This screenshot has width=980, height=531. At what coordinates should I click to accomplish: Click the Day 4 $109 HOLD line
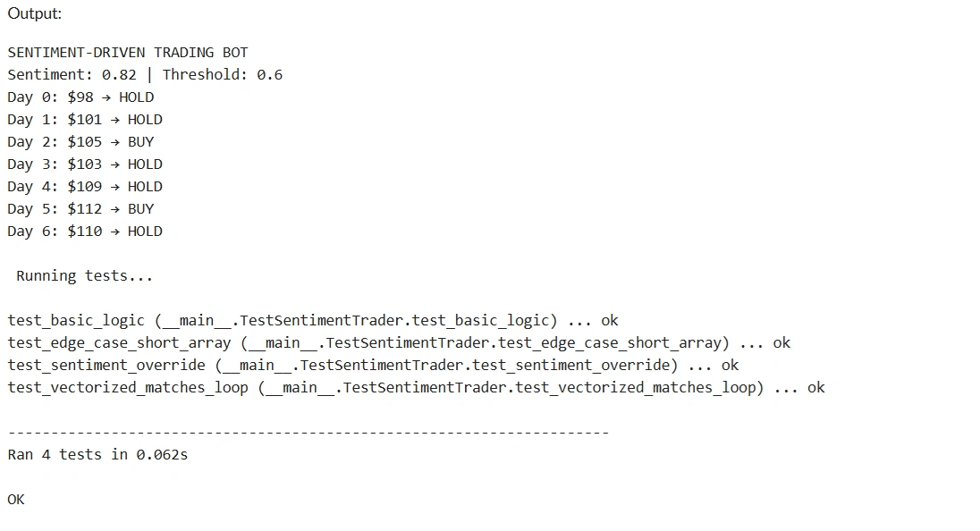[85, 187]
